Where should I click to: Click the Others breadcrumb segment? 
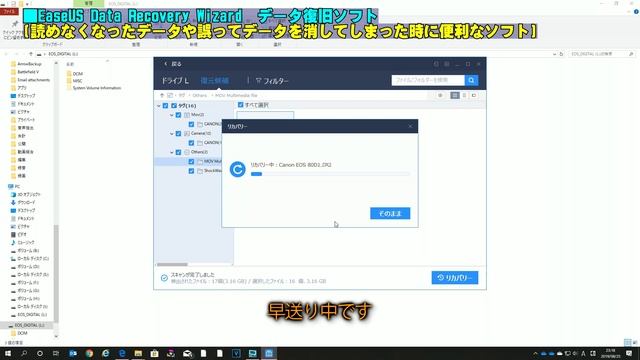coord(200,95)
